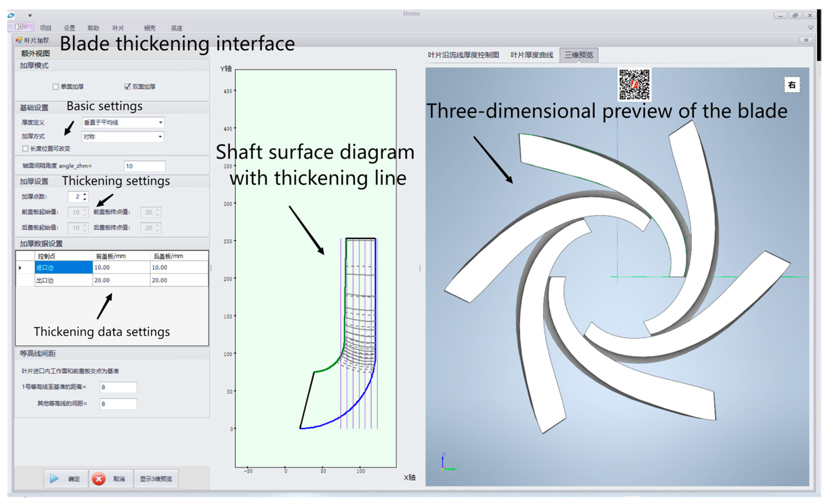Click the angle_zhm input field
The width and height of the screenshot is (828, 504).
pos(144,166)
